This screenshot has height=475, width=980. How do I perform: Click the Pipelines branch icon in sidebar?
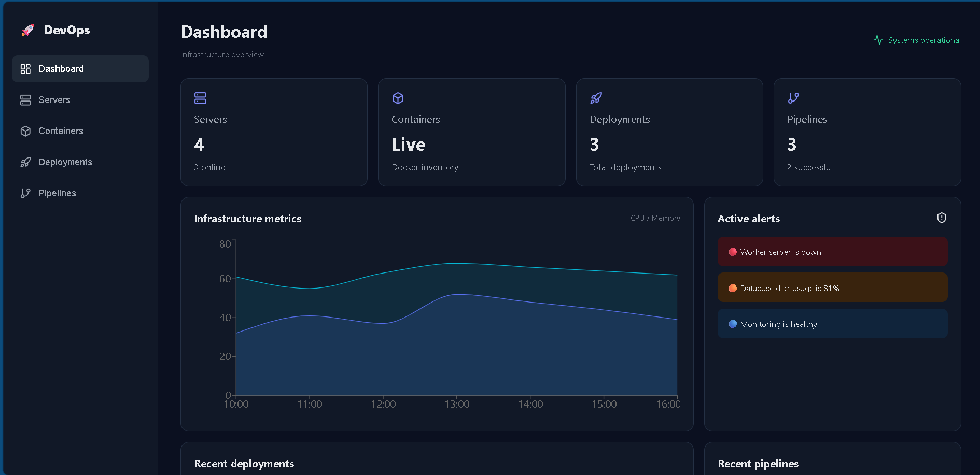[25, 193]
